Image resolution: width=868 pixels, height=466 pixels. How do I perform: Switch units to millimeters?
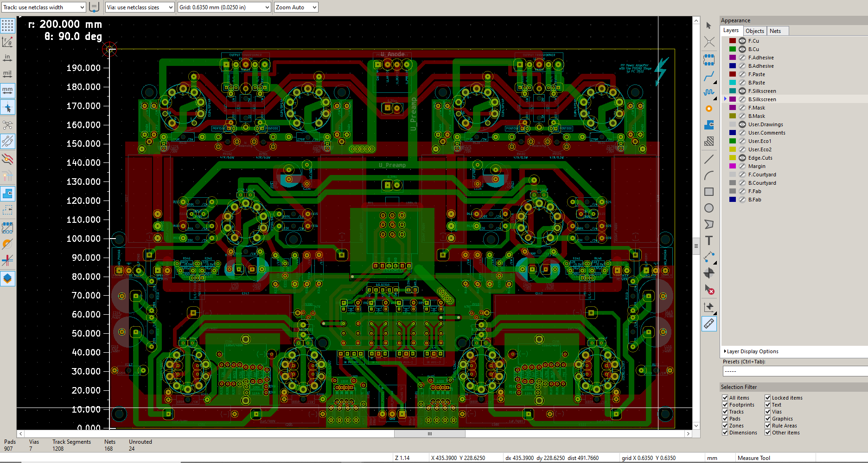tap(8, 91)
